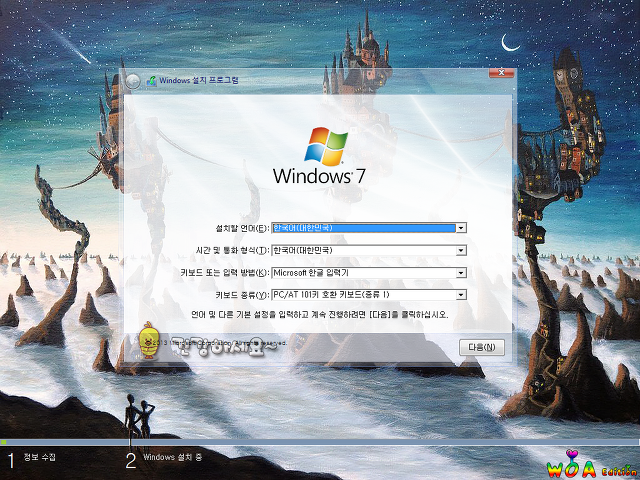Click the 키보드 종류(Y) label
The image size is (640, 480).
pos(242,295)
